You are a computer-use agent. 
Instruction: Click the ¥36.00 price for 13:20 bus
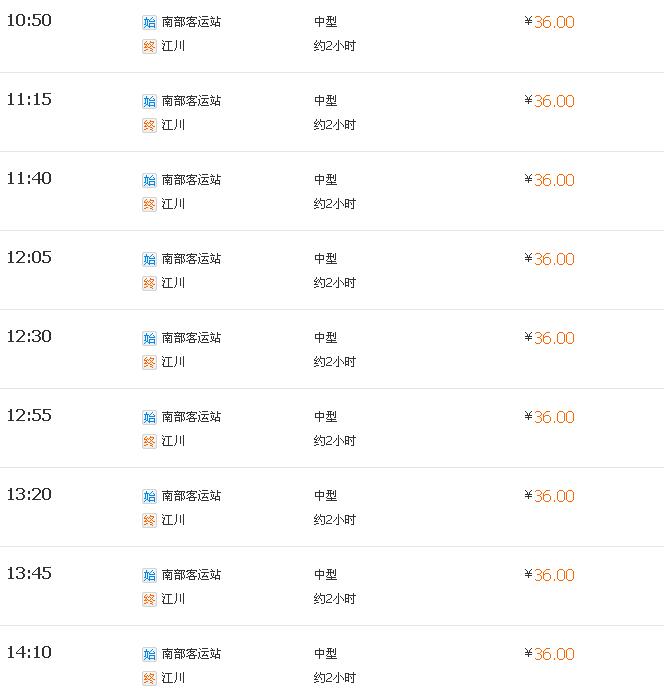[549, 496]
